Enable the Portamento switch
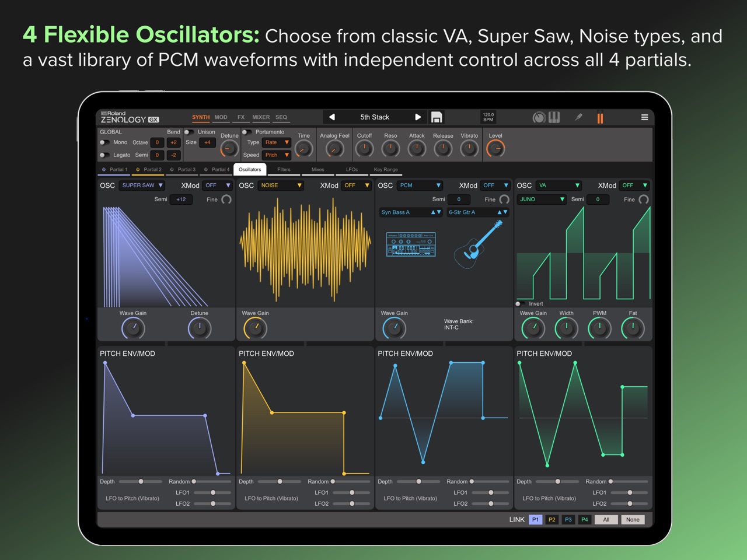The image size is (747, 560). click(246, 132)
